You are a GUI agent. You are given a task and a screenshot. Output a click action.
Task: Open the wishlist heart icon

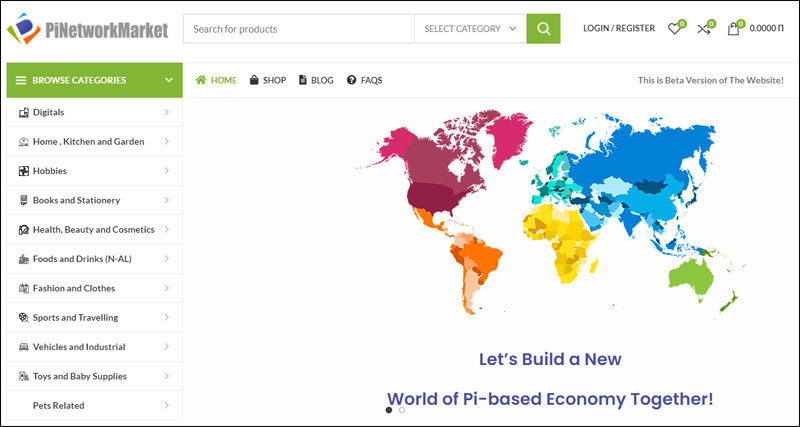tap(674, 29)
